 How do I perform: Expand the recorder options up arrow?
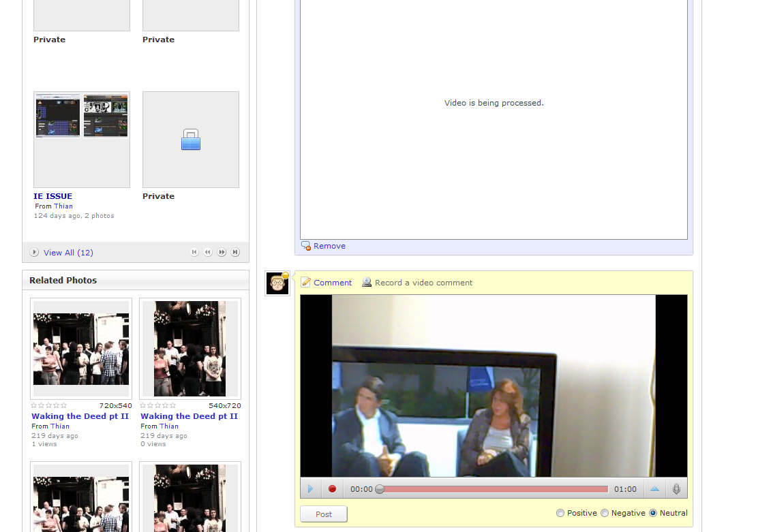tap(654, 489)
